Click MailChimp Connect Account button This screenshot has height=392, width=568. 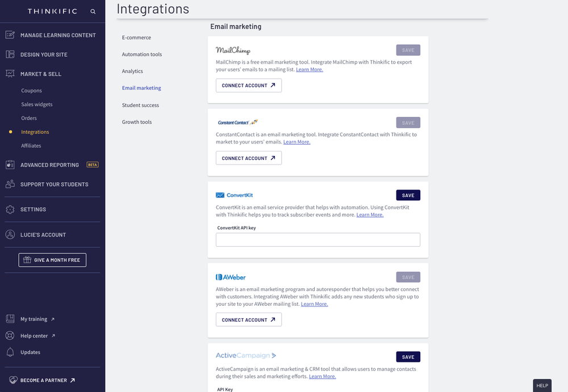249,86
